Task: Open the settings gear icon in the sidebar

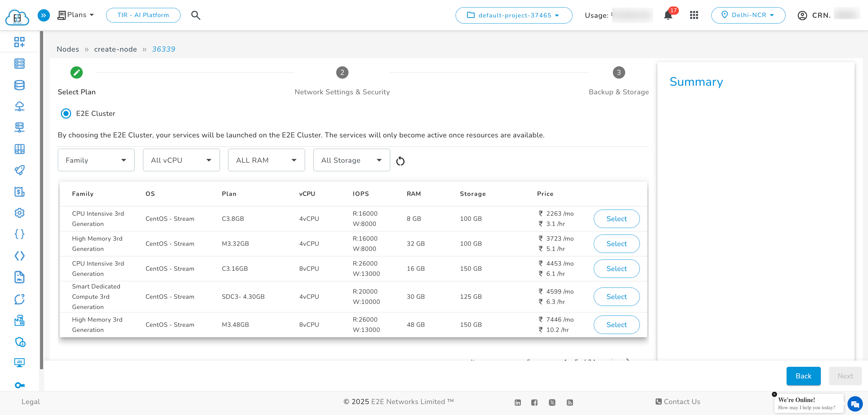Action: (x=19, y=213)
